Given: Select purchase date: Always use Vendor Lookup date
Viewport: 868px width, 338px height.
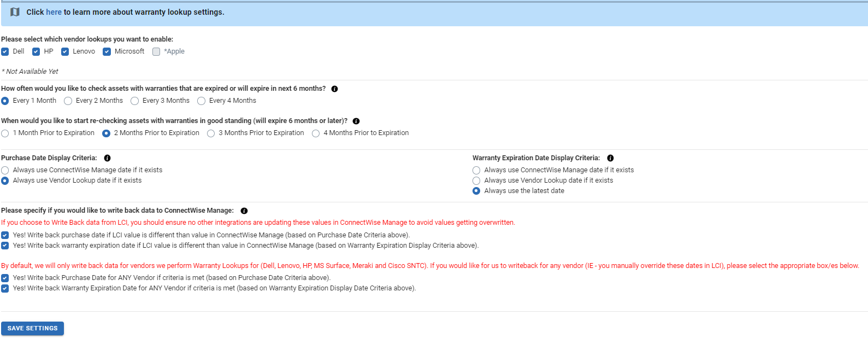Looking at the screenshot, I should tap(5, 180).
